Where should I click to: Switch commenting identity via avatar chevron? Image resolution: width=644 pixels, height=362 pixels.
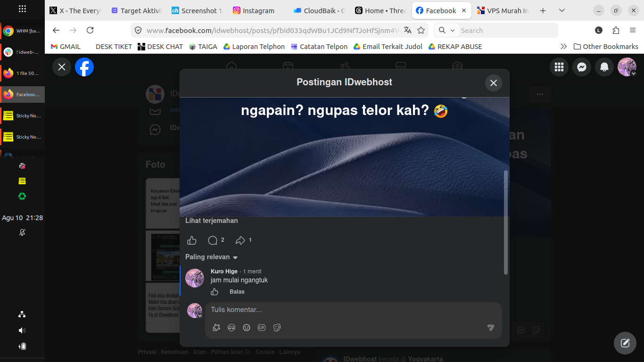point(200,316)
